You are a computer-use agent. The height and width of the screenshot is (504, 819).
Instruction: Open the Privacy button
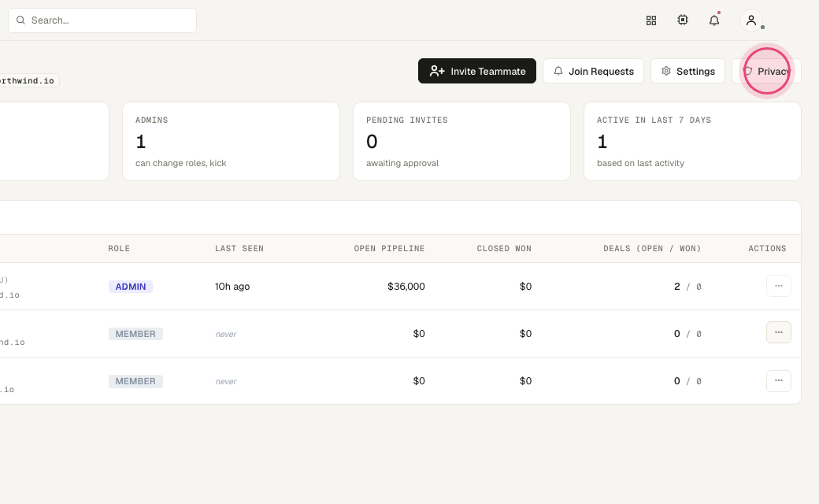(766, 71)
